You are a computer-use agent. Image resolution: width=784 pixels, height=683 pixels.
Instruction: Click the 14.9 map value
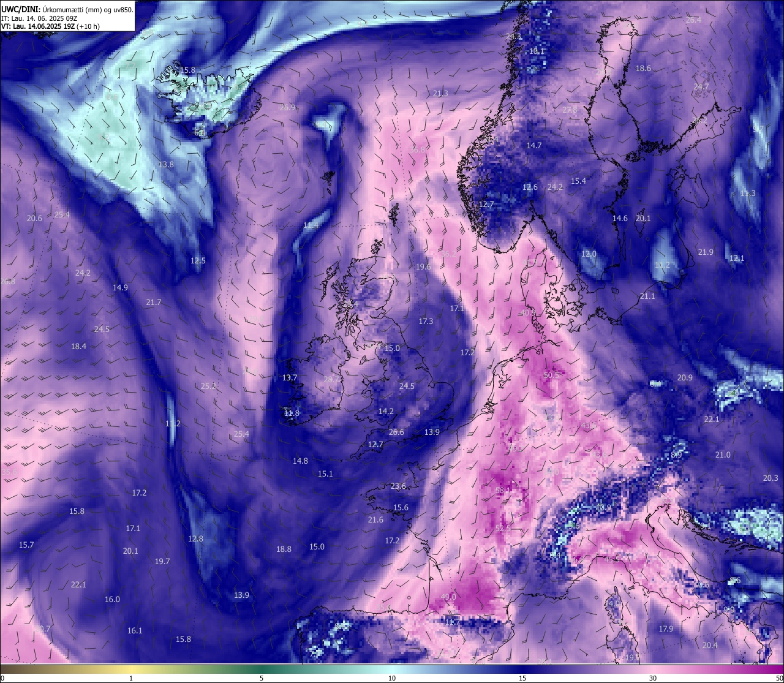[x=120, y=287]
